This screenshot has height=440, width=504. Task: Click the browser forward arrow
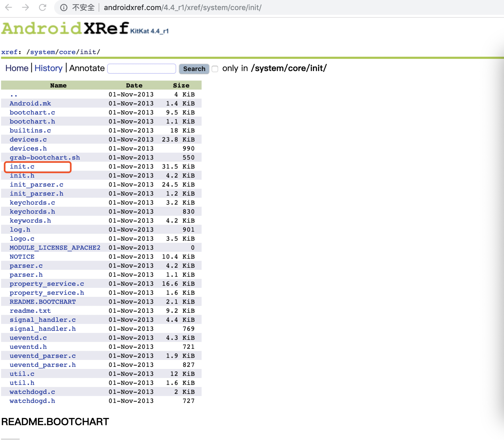point(26,8)
